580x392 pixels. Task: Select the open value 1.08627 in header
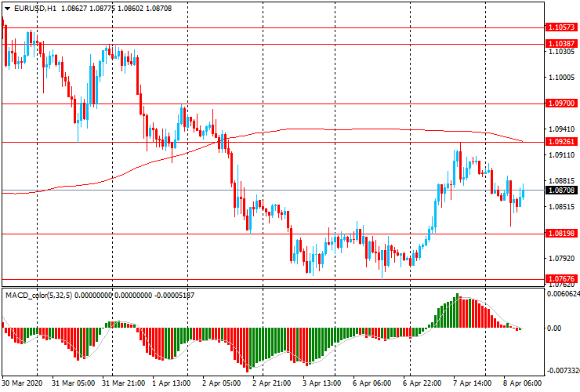pyautogui.click(x=74, y=8)
